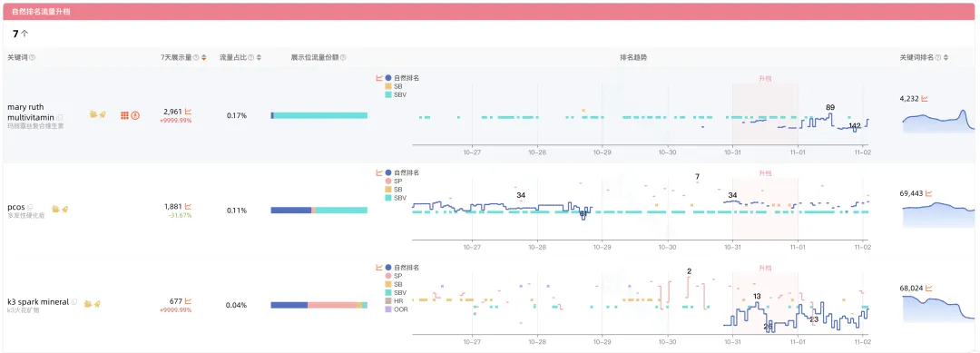Copy the mary ruth multivitamin keyword
The height and width of the screenshot is (353, 980).
pyautogui.click(x=61, y=117)
